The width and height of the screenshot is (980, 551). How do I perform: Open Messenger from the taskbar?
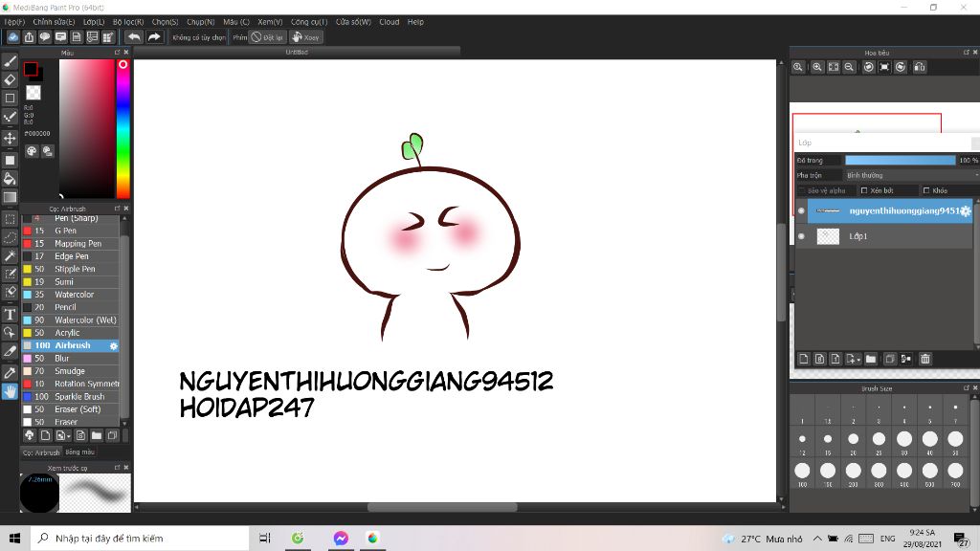click(x=341, y=538)
